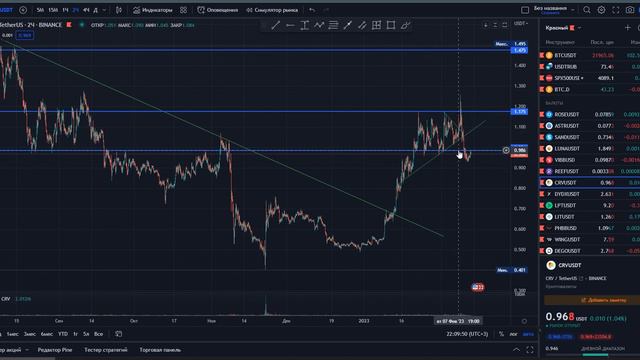Open the chart type candles icon
This screenshot has width=640, height=360.
[119, 10]
